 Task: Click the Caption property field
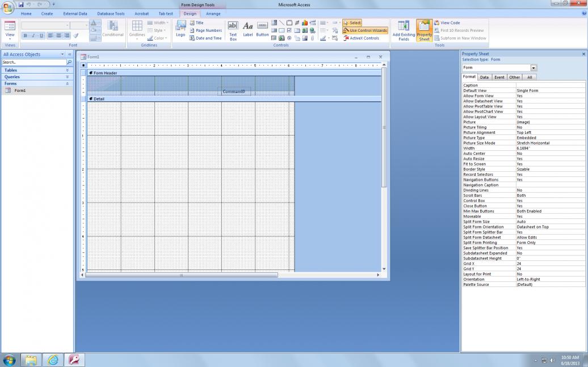(551, 86)
